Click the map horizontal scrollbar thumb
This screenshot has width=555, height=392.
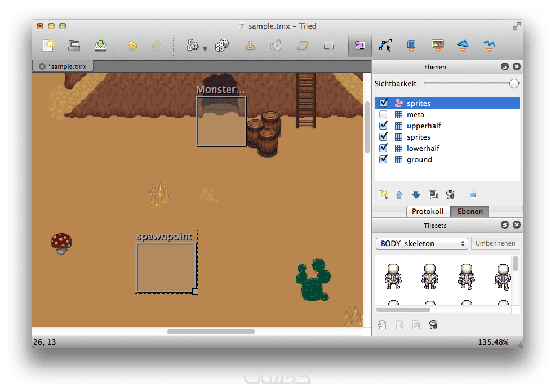(211, 332)
